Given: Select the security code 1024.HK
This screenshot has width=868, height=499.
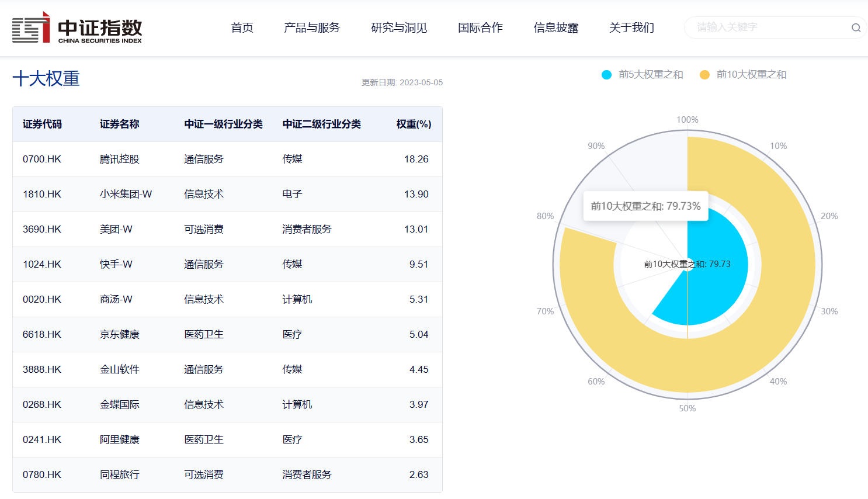Looking at the screenshot, I should pyautogui.click(x=42, y=264).
